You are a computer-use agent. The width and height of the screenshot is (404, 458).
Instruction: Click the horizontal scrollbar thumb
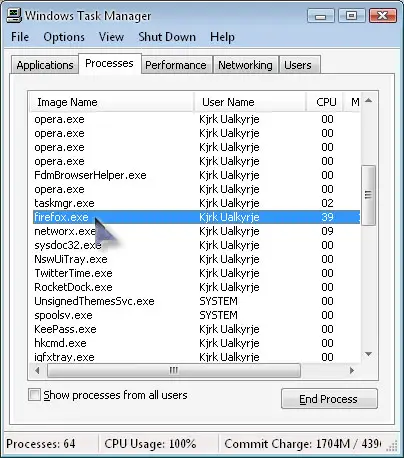(174, 370)
